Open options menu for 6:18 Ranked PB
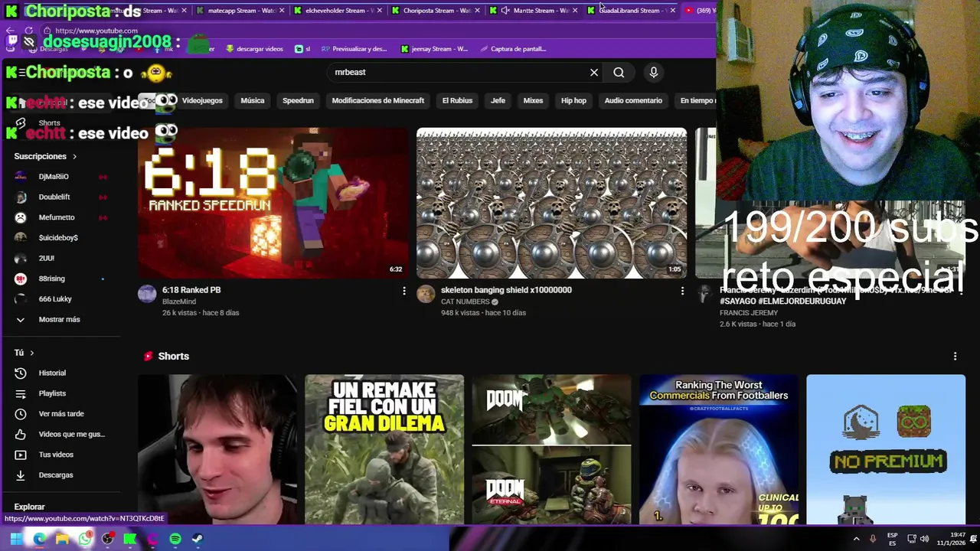Screen dimensions: 980x551 tap(404, 291)
